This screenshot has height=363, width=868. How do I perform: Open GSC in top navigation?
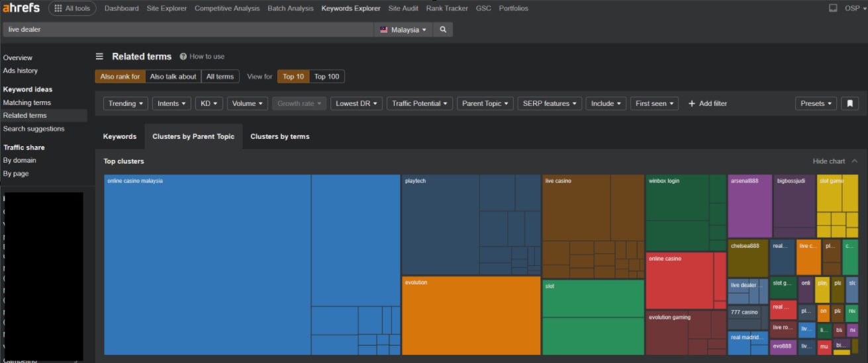(x=483, y=9)
